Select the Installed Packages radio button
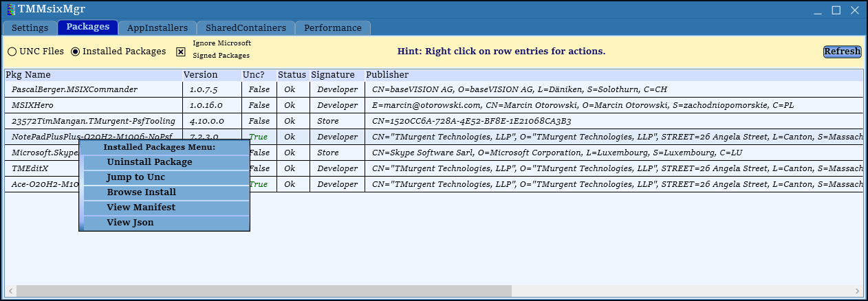 coord(76,52)
